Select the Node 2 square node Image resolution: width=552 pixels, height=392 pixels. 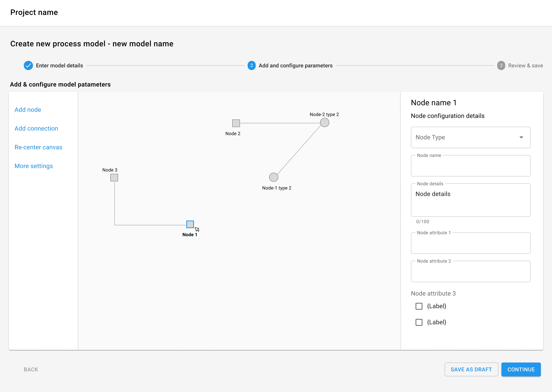(x=236, y=123)
